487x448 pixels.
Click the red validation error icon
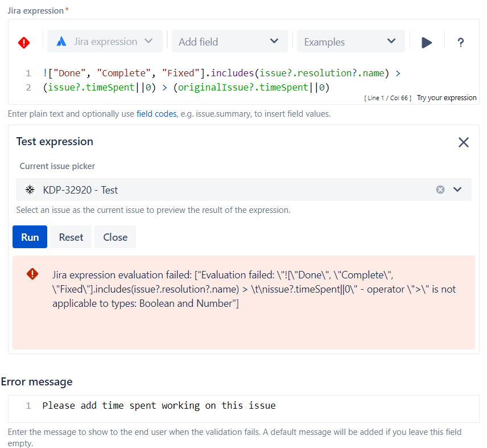[24, 42]
